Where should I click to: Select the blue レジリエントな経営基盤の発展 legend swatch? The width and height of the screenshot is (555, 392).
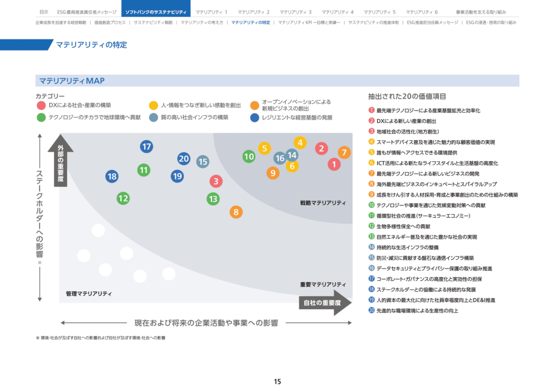tap(255, 117)
